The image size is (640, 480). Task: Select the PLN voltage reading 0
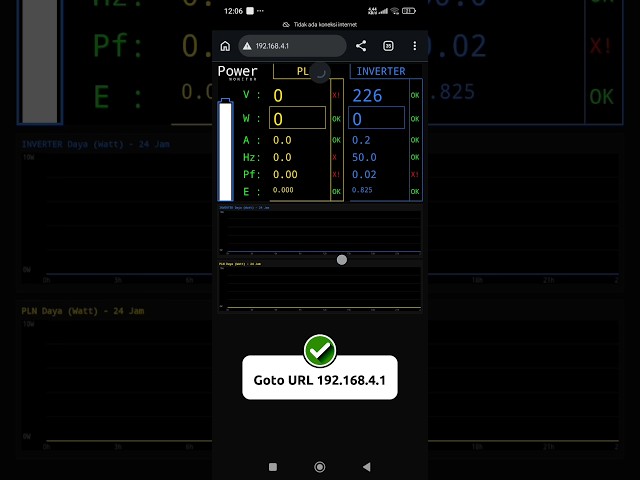point(278,96)
